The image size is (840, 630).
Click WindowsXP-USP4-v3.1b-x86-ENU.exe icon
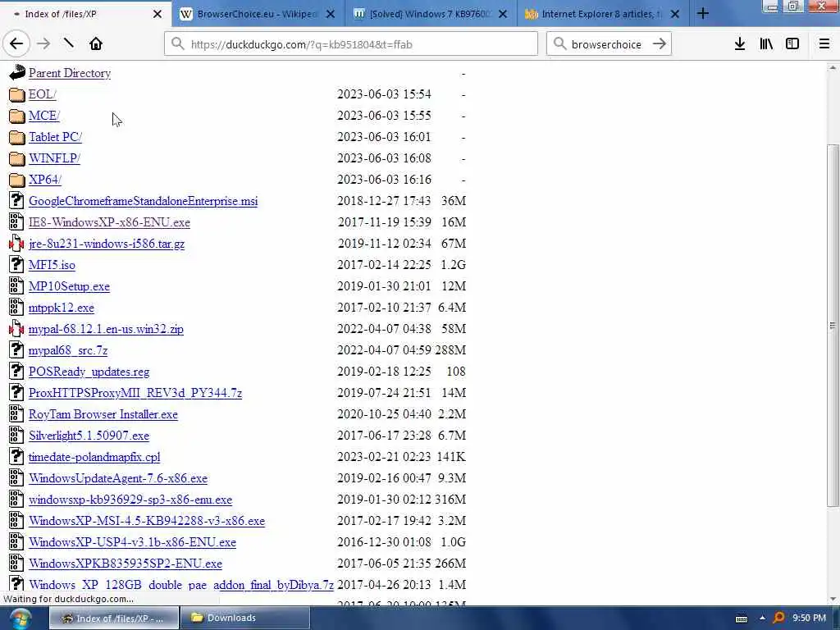pyautogui.click(x=16, y=542)
